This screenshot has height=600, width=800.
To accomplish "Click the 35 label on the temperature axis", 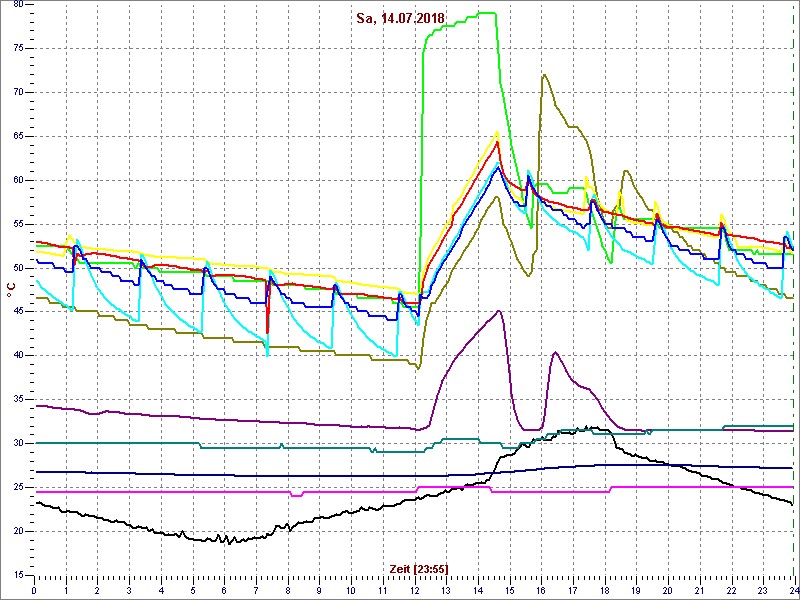I will [x=17, y=399].
